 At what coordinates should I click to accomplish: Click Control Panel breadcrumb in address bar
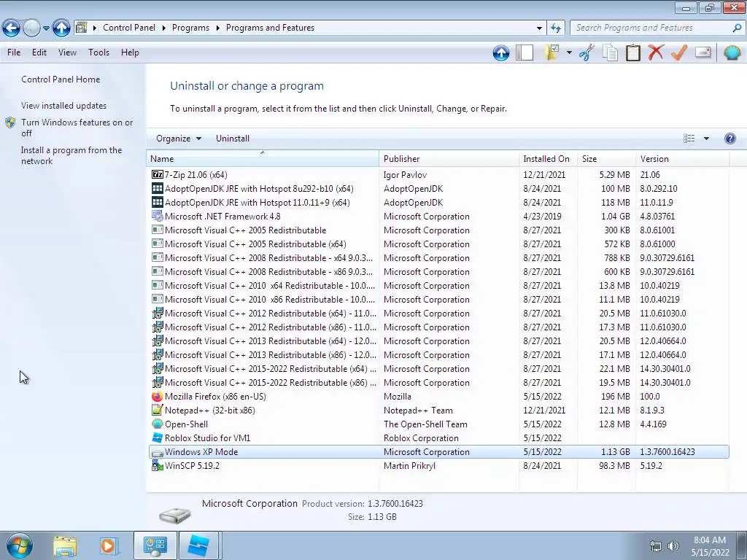coord(128,28)
